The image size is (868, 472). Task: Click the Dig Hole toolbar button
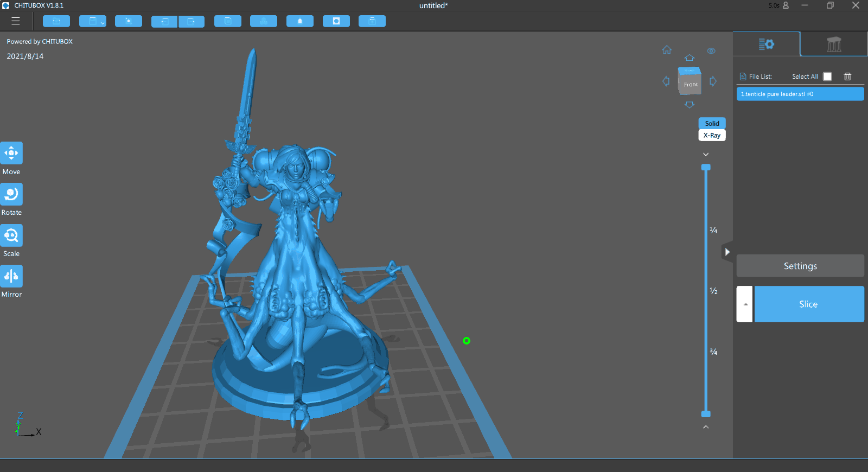tap(336, 21)
